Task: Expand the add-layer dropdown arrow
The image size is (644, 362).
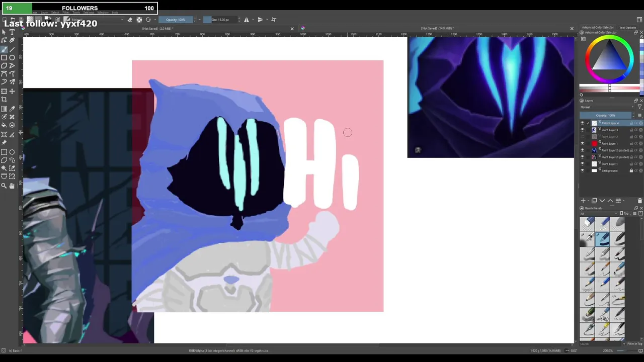Action: [588, 201]
